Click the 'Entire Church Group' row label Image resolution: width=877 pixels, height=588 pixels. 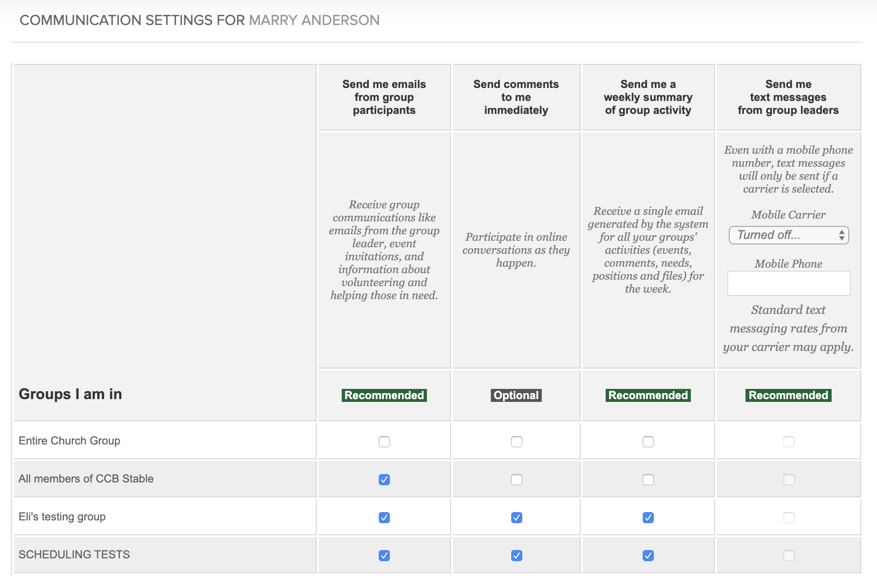click(69, 441)
